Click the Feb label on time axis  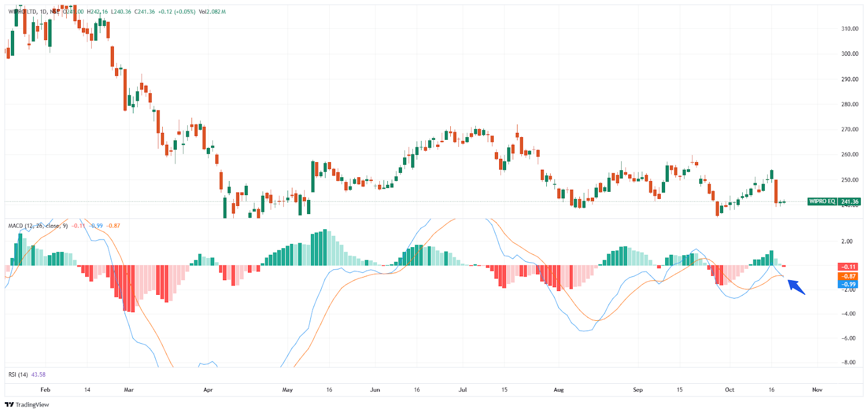(x=46, y=390)
